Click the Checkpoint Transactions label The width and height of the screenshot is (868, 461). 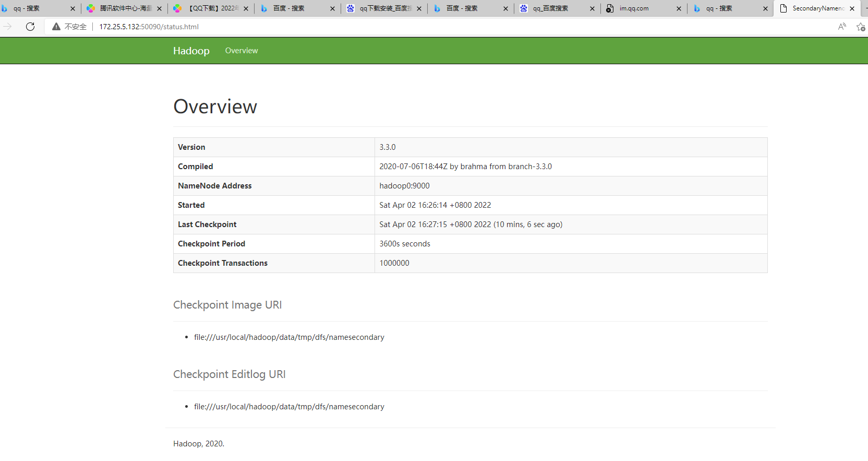[223, 263]
